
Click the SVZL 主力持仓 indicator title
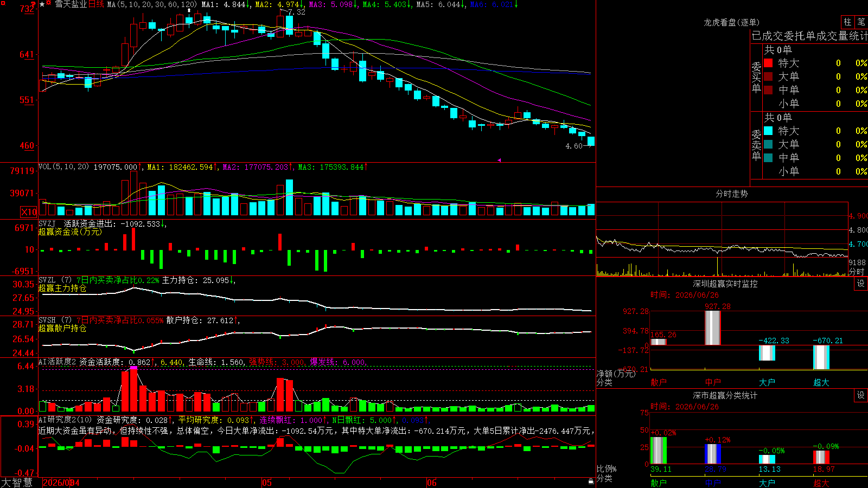click(x=55, y=280)
